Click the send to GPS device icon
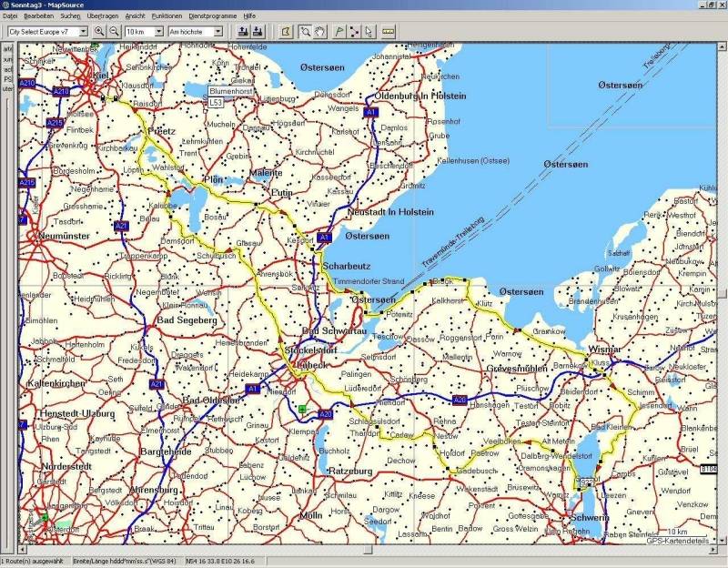 243,31
